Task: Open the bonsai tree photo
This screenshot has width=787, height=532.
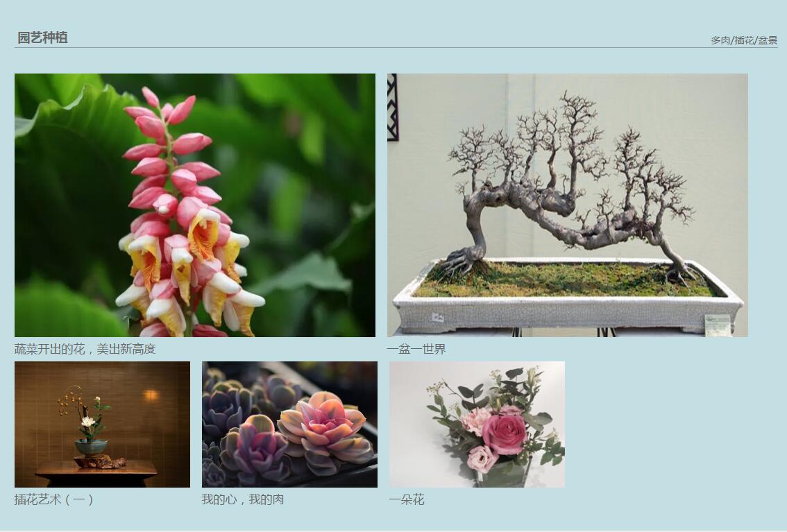Action: click(x=568, y=205)
